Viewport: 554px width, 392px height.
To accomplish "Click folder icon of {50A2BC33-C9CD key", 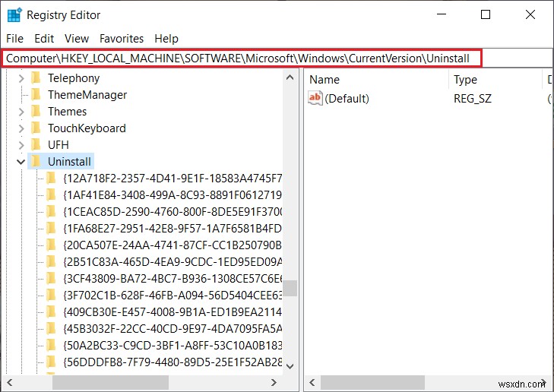I will 51,345.
